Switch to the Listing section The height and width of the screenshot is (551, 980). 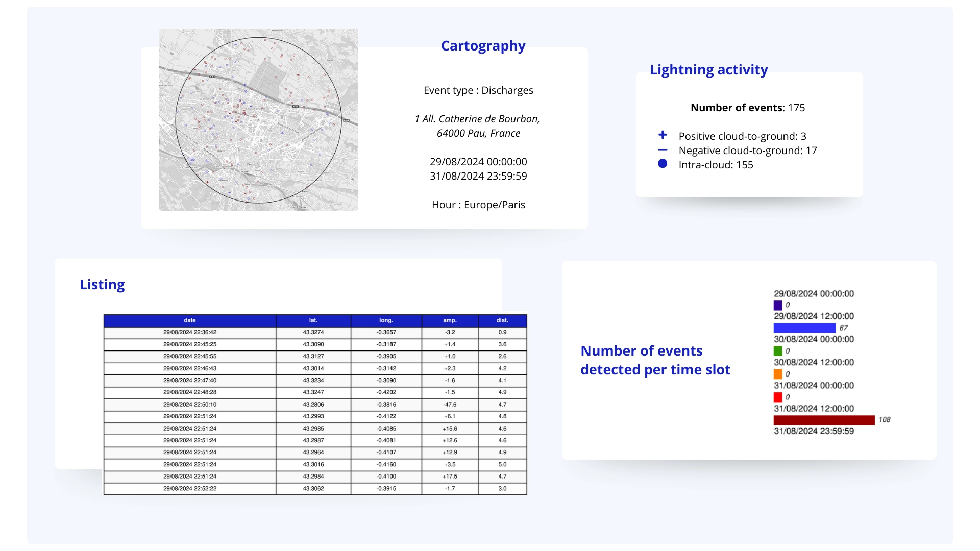coord(102,285)
